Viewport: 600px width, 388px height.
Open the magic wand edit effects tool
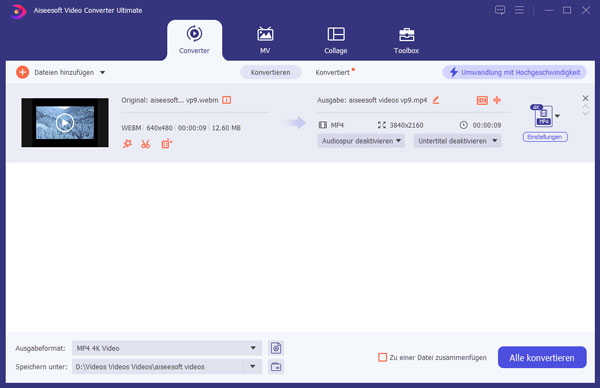pyautogui.click(x=127, y=144)
